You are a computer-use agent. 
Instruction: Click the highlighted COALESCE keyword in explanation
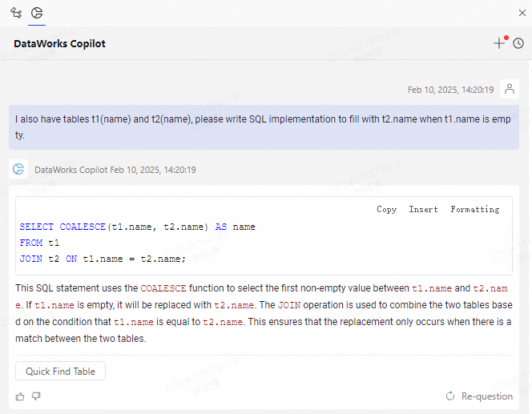pyautogui.click(x=163, y=288)
